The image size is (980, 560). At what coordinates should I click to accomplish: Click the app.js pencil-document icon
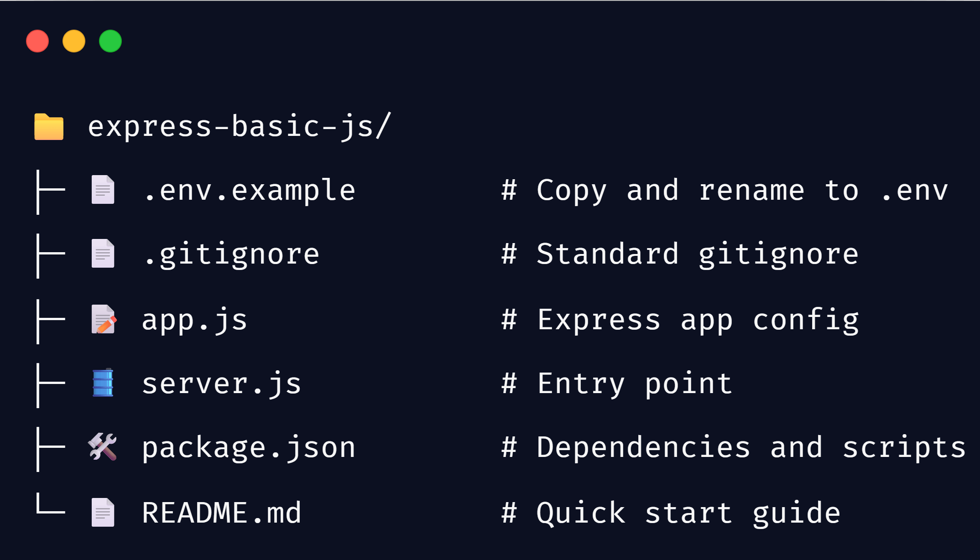click(x=104, y=319)
